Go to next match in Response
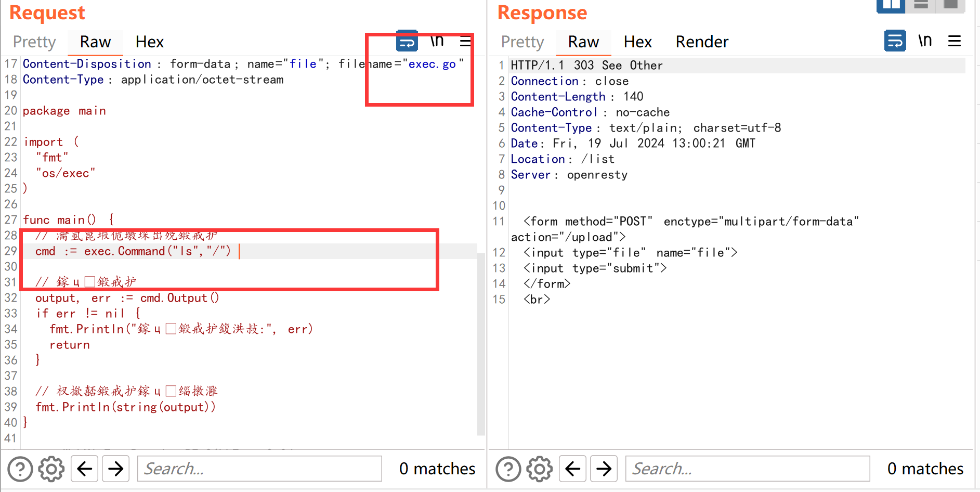The width and height of the screenshot is (980, 492). [x=604, y=469]
